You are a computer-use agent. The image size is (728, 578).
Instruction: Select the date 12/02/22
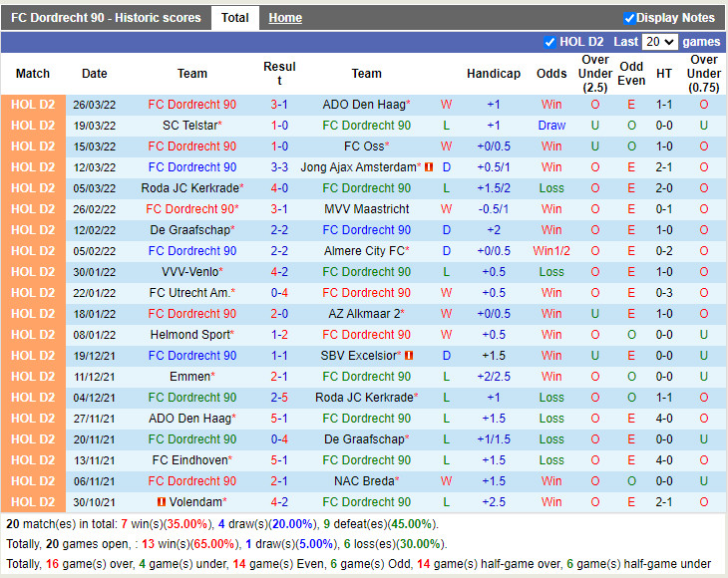coord(95,230)
